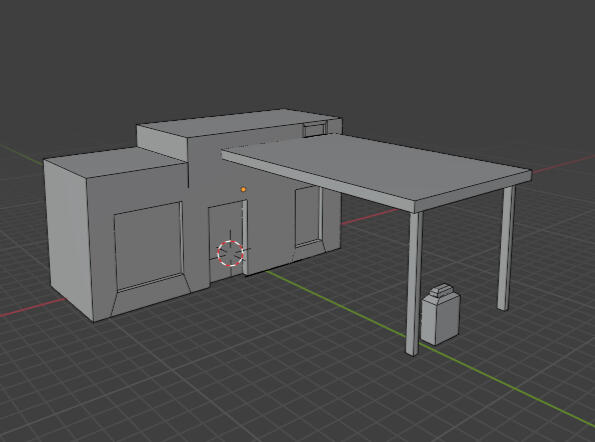Select the orange object origin dot
The image size is (595, 442).
coord(243,189)
